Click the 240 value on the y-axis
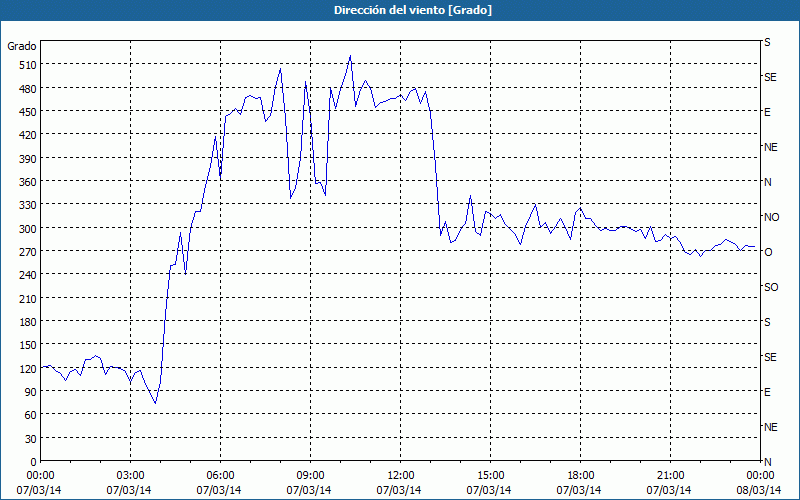 [x=28, y=276]
